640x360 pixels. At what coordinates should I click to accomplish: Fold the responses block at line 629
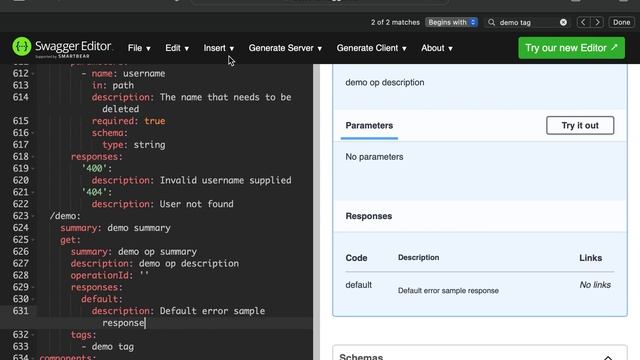click(33, 287)
